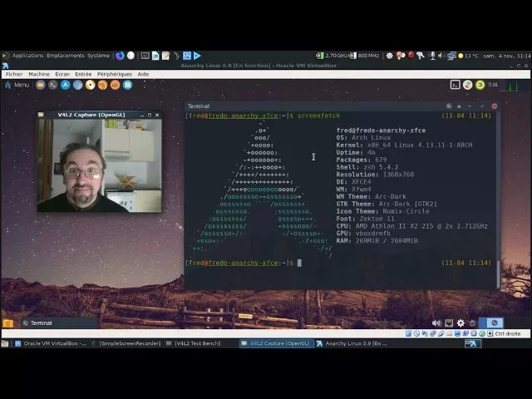Screen dimensions: 532x399
Task: Open VirtualBox Aide menu
Action: click(x=143, y=74)
